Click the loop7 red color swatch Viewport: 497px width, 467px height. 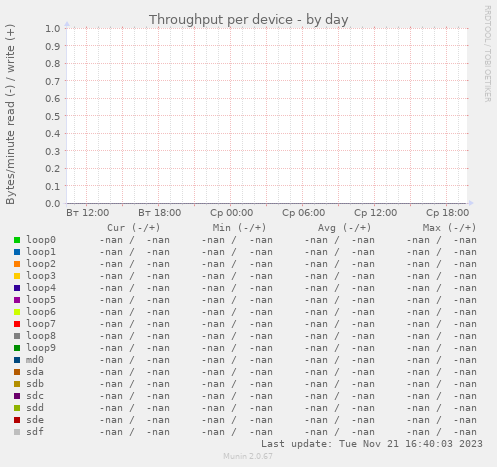[x=17, y=324]
